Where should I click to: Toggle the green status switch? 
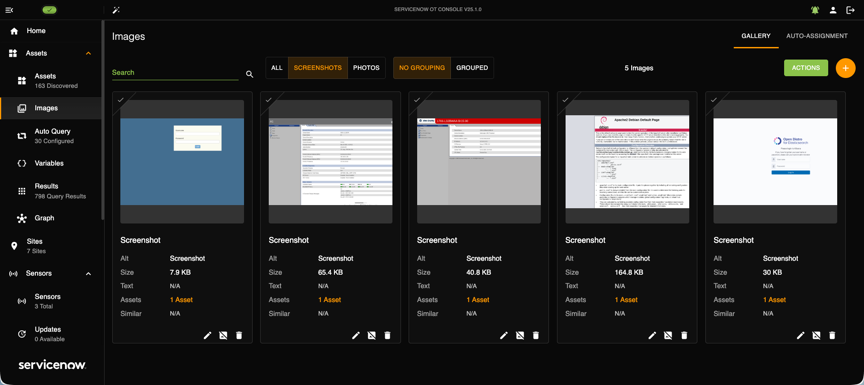50,10
